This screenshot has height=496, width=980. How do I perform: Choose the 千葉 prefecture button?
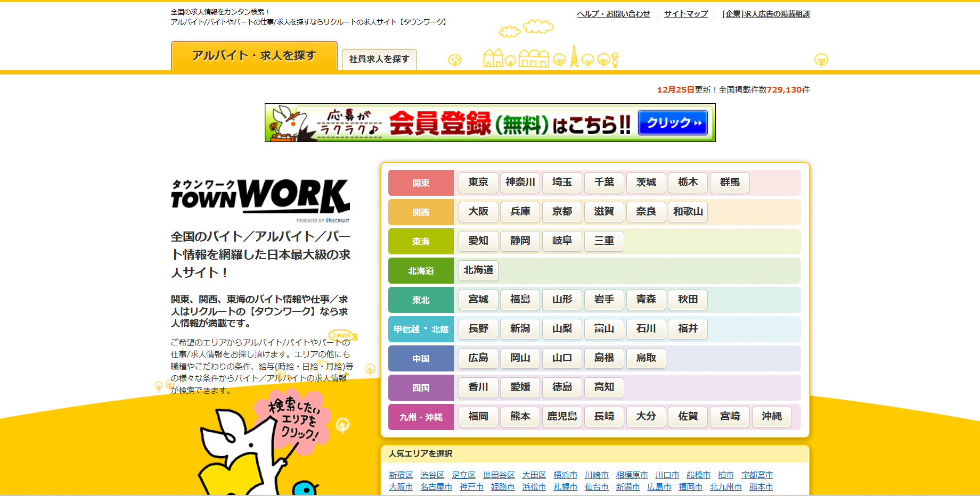coord(605,183)
